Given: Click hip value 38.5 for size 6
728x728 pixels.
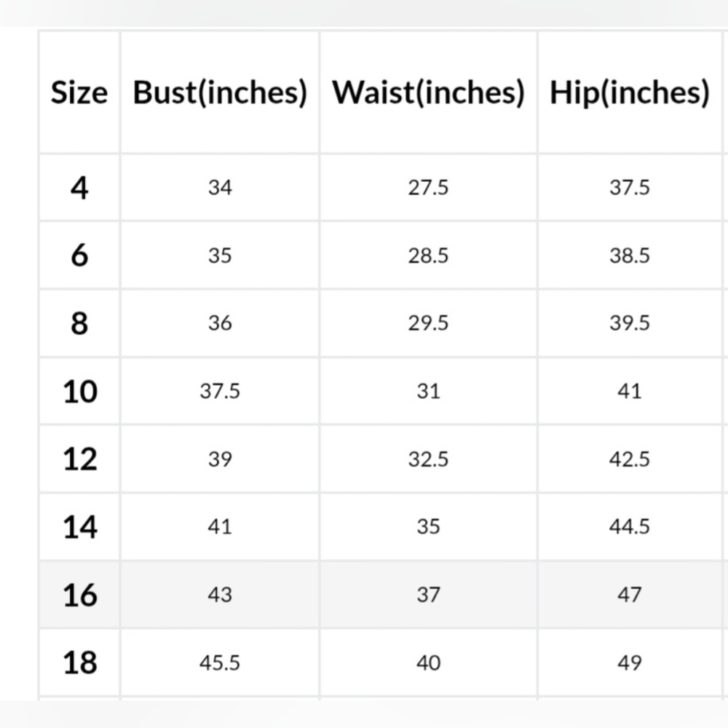Looking at the screenshot, I should coord(629,256).
